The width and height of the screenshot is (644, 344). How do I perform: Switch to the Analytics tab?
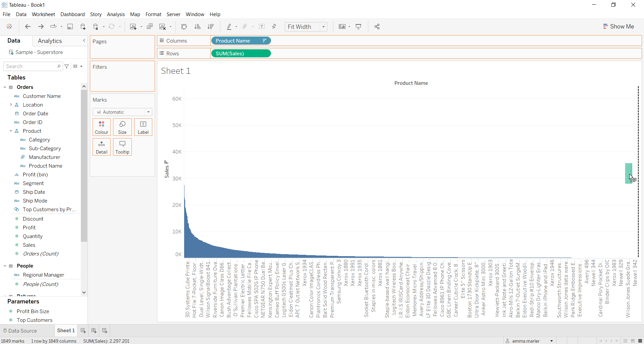point(50,41)
